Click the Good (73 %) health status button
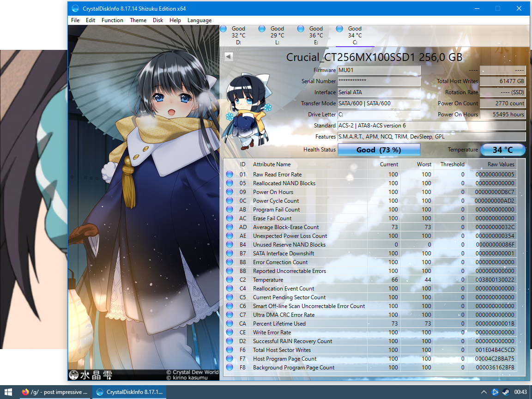This screenshot has width=532, height=399. coord(379,150)
